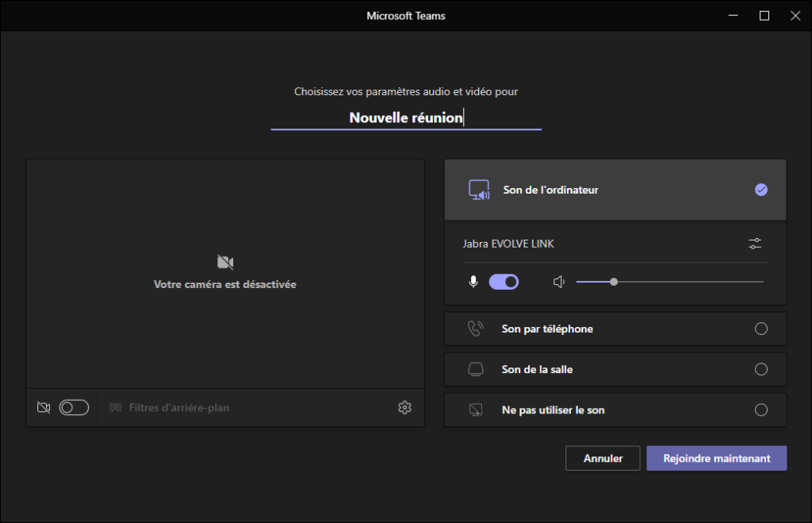Minimize the Microsoft Teams window
Viewport: 812px width, 523px height.
pyautogui.click(x=733, y=16)
